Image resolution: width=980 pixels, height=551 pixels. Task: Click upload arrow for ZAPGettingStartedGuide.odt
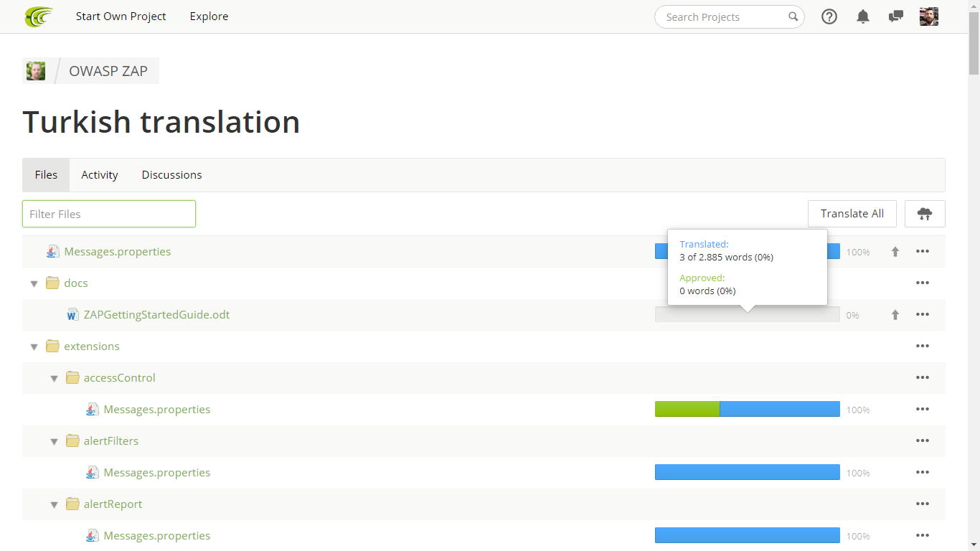pyautogui.click(x=895, y=315)
